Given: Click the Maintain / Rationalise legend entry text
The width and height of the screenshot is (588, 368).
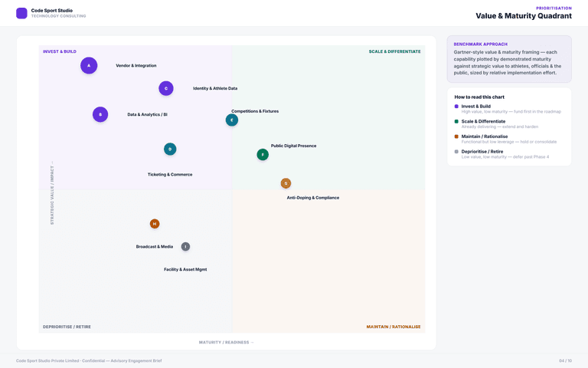Looking at the screenshot, I should pos(485,136).
